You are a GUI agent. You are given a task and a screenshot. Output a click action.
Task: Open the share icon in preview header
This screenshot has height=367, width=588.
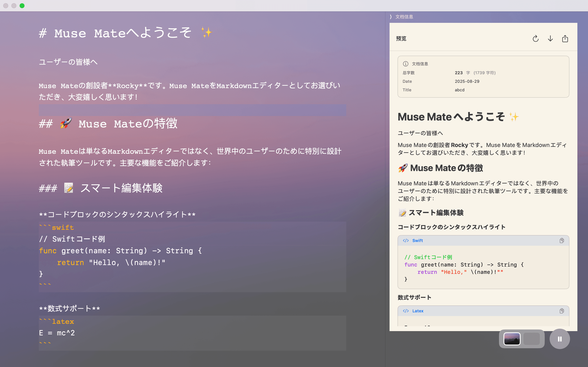[565, 39]
